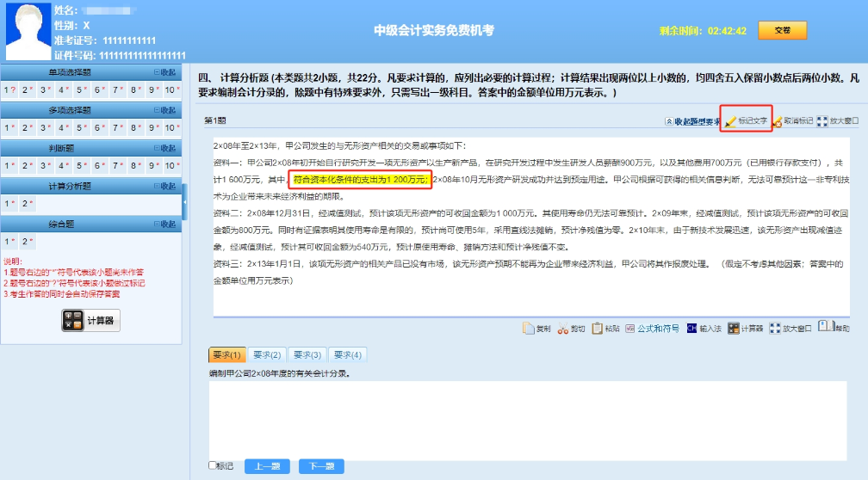This screenshot has height=480, width=868.
Task: Click the 剩余时间 countdown timer
Action: click(703, 31)
